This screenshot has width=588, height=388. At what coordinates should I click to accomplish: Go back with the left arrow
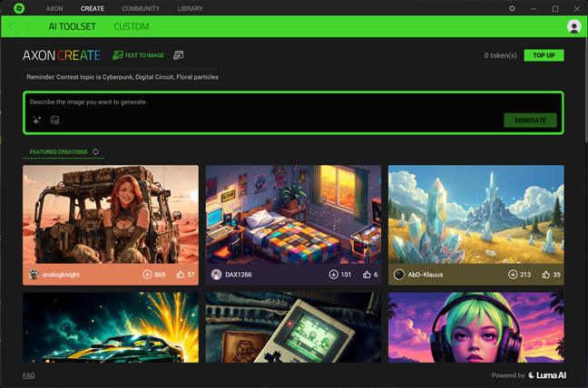pyautogui.click(x=11, y=26)
